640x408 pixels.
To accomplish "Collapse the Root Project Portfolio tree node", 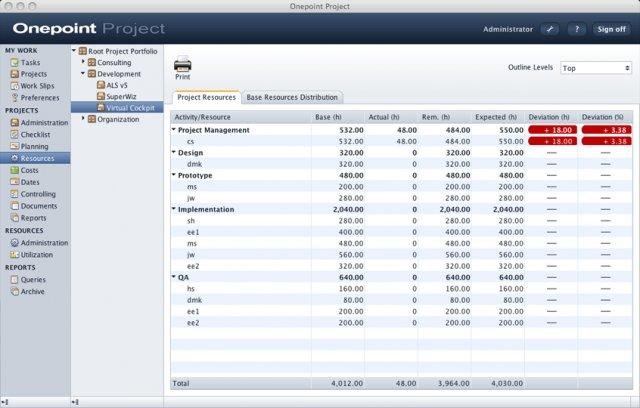I will (x=74, y=51).
